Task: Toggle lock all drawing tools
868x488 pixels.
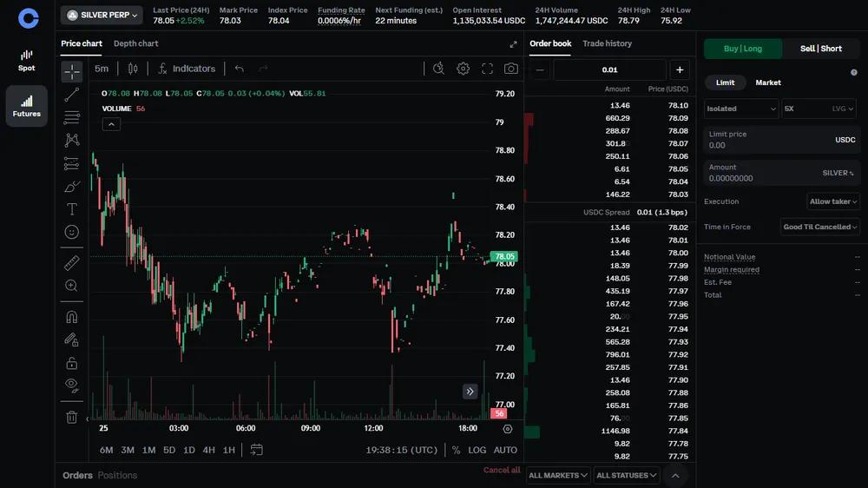Action: [72, 363]
